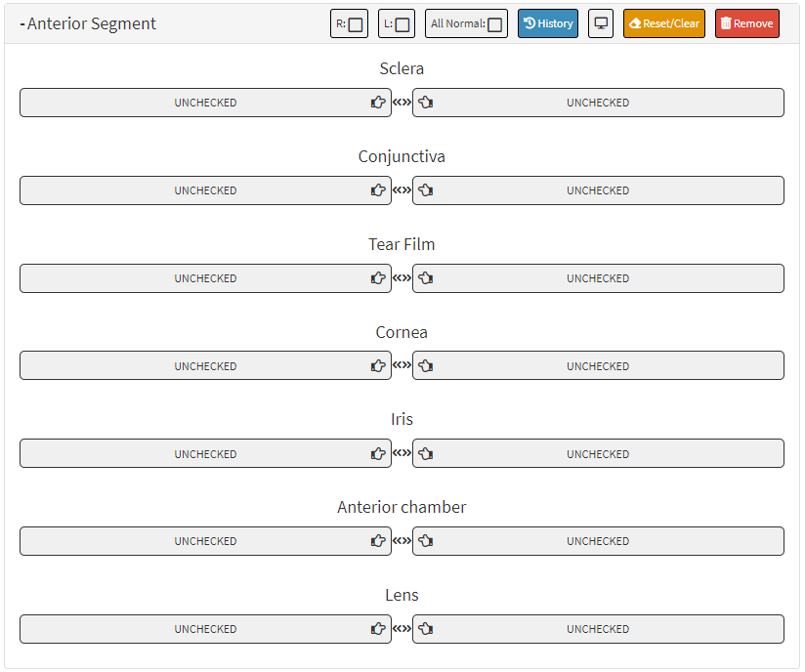Click Lens right-pointing hand icon
This screenshot has width=805, height=672.
[x=378, y=629]
